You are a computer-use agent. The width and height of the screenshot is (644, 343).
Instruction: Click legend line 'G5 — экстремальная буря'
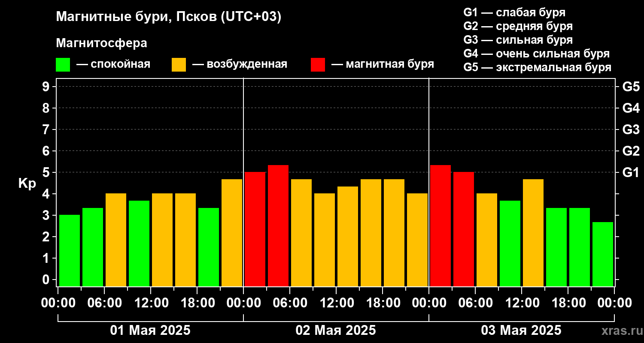coord(537,68)
